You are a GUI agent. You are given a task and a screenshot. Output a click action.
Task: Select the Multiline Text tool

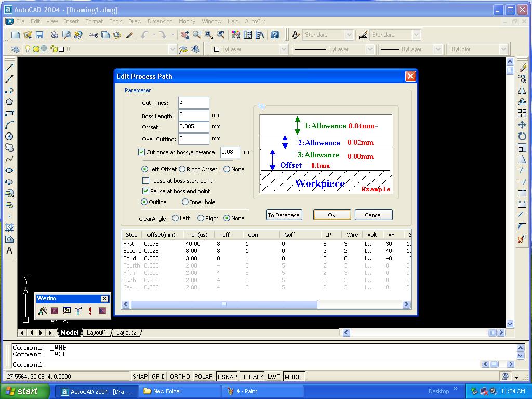coord(9,250)
